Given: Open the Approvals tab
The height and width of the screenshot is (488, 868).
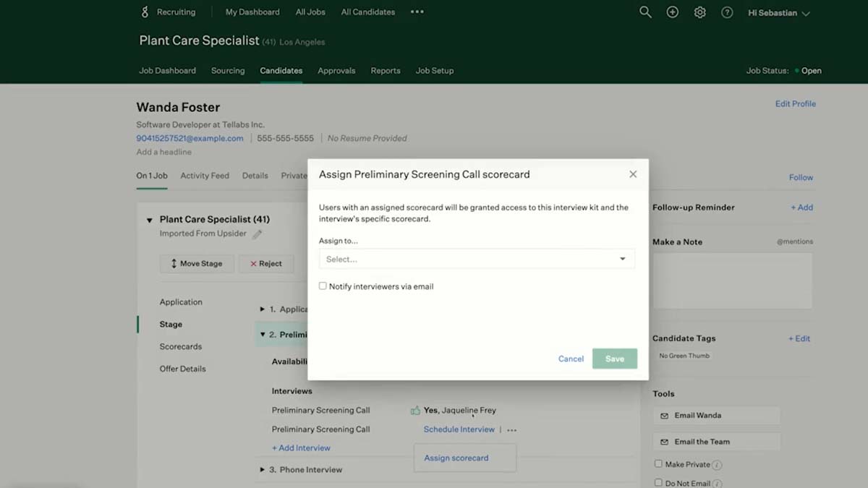Looking at the screenshot, I should tap(336, 71).
